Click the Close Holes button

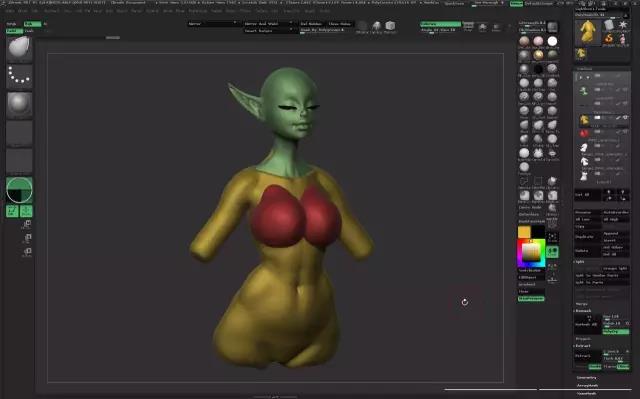click(x=339, y=24)
